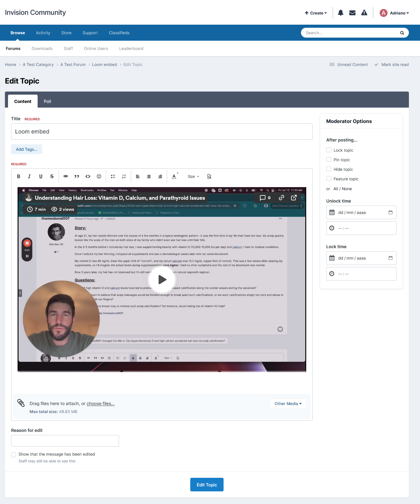Focus the Reason for edit field
420x504 pixels.
click(65, 441)
